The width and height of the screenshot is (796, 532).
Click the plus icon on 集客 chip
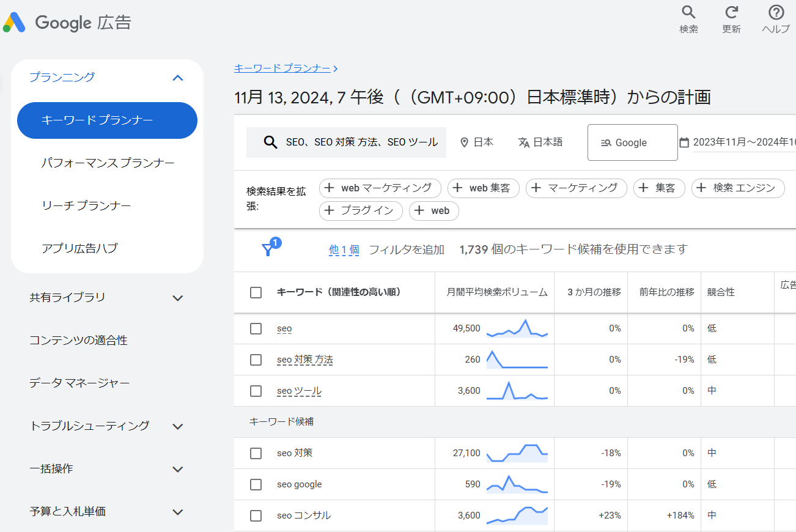click(643, 188)
